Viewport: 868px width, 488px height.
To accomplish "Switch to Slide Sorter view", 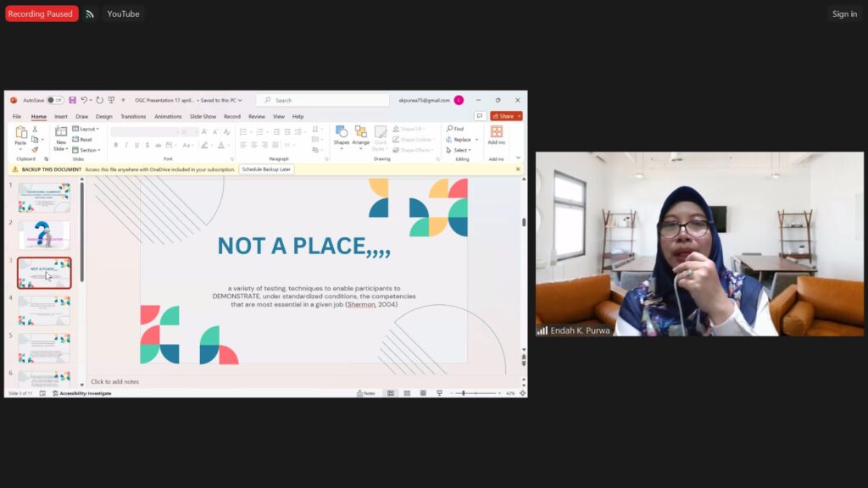I will tap(406, 393).
